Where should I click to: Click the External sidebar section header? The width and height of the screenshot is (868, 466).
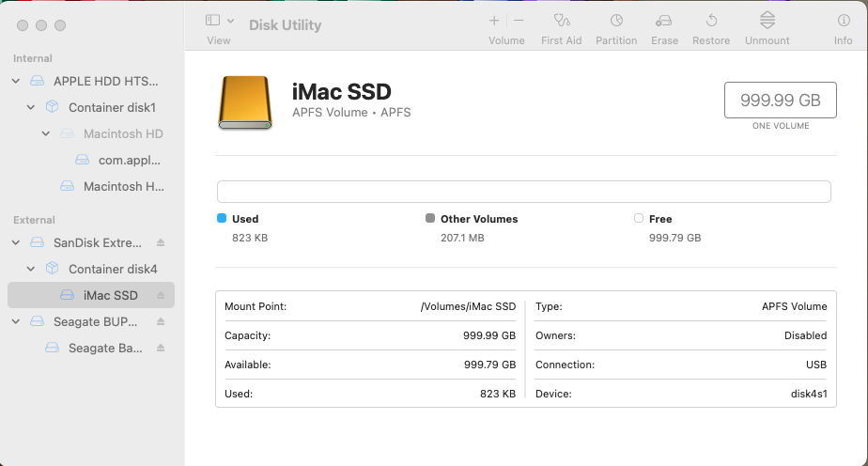(x=34, y=220)
